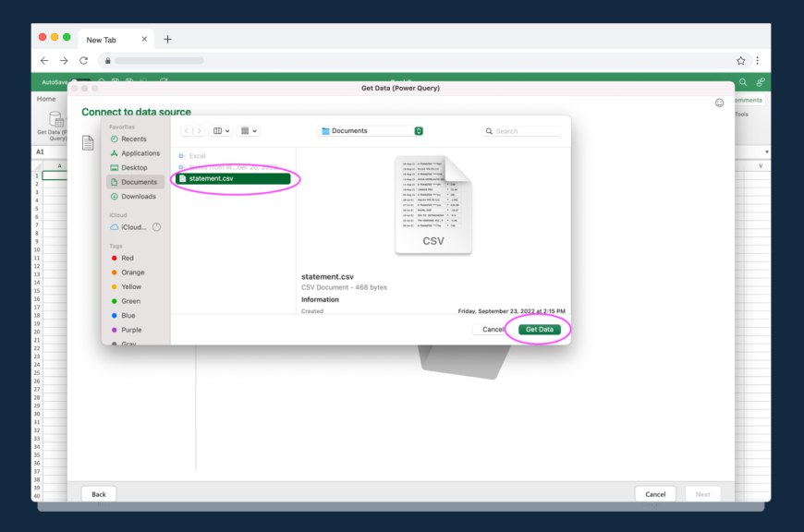This screenshot has width=804, height=532.
Task: Open Recents in Finder sidebar
Action: pyautogui.click(x=133, y=139)
